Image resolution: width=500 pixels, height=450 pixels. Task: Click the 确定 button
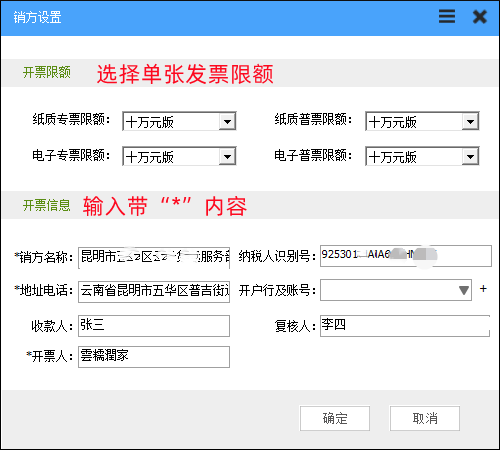[335, 418]
